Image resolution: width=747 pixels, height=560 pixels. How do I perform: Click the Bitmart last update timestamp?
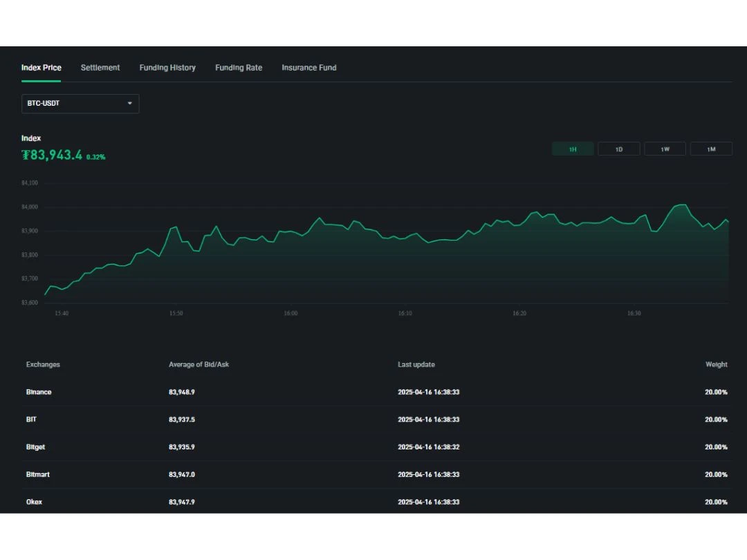point(429,474)
